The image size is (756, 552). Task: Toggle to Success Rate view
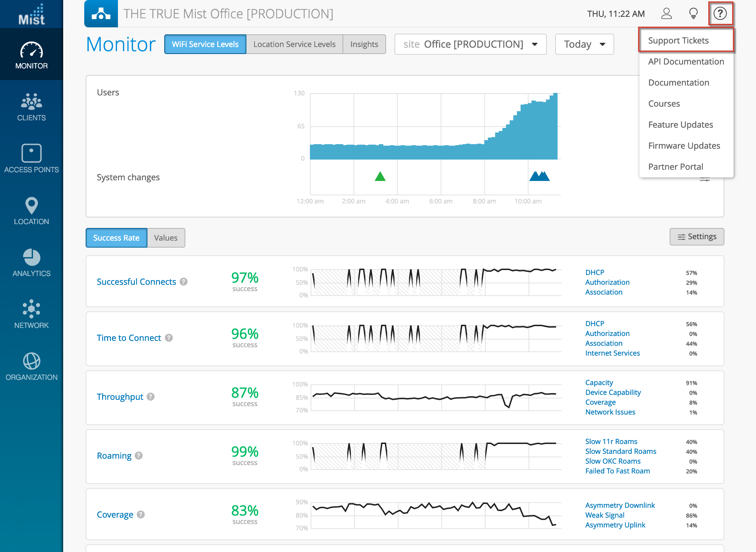pyautogui.click(x=116, y=238)
